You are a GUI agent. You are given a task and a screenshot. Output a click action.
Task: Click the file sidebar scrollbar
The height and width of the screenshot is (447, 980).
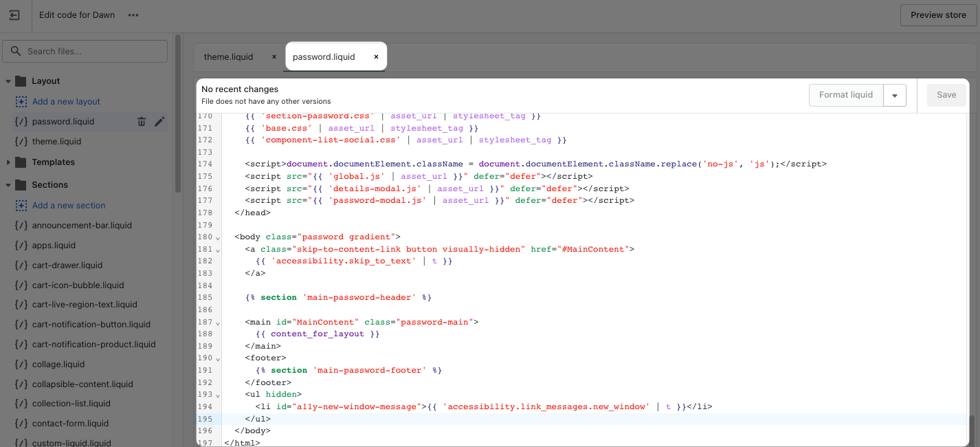point(179,113)
